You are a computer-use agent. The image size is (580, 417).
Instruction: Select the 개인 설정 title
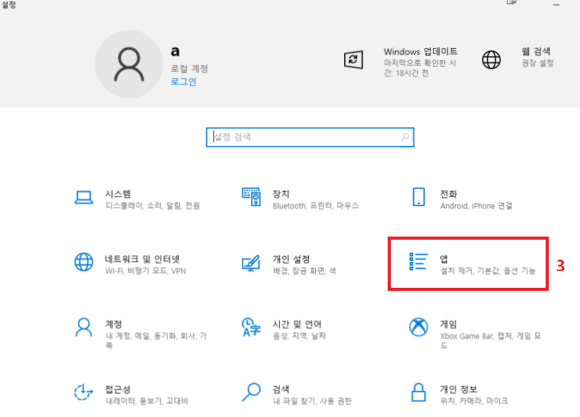coord(291,259)
